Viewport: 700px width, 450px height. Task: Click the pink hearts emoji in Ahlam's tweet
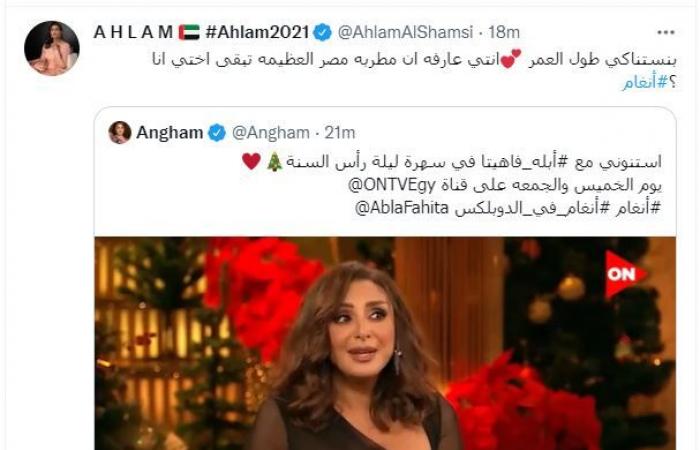click(x=510, y=59)
